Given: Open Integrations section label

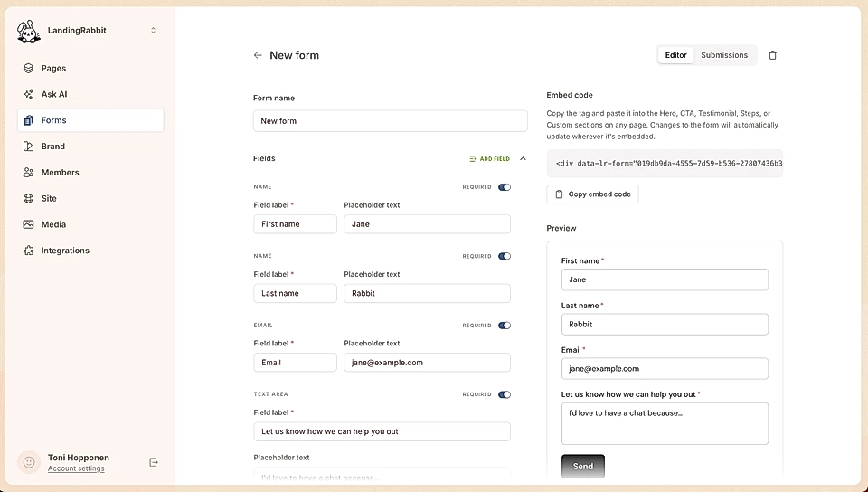Looking at the screenshot, I should pyautogui.click(x=65, y=251).
